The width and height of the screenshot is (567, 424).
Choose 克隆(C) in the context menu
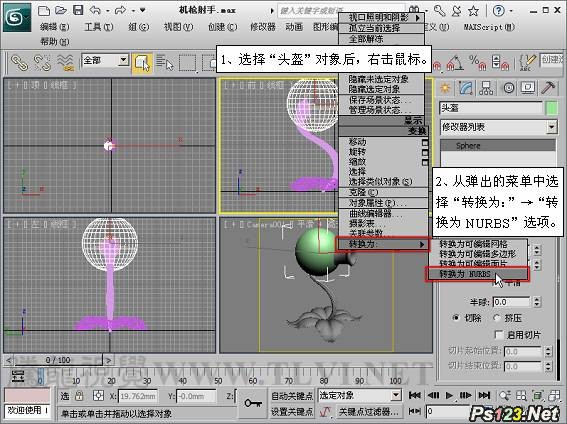383,193
